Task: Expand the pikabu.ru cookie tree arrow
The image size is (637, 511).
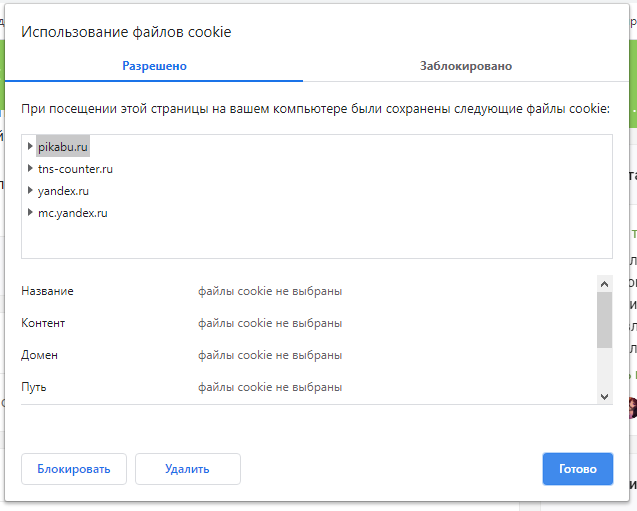Action: point(31,147)
